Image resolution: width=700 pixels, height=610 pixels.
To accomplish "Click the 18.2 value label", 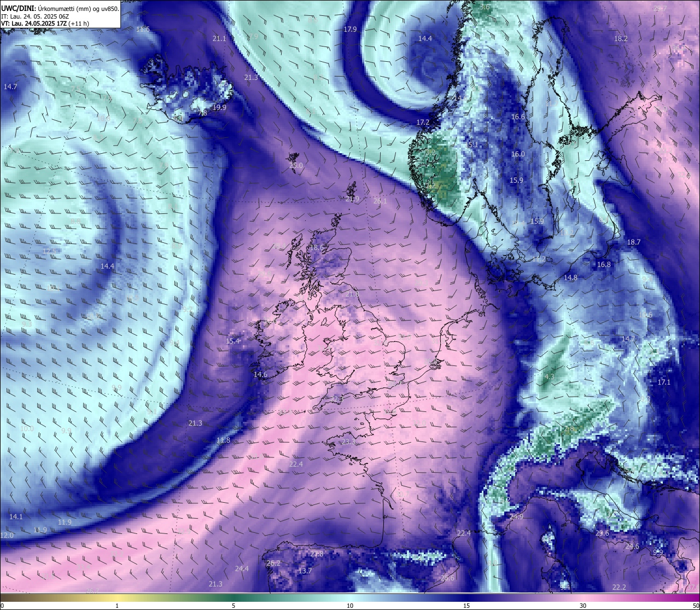I will click(x=621, y=38).
